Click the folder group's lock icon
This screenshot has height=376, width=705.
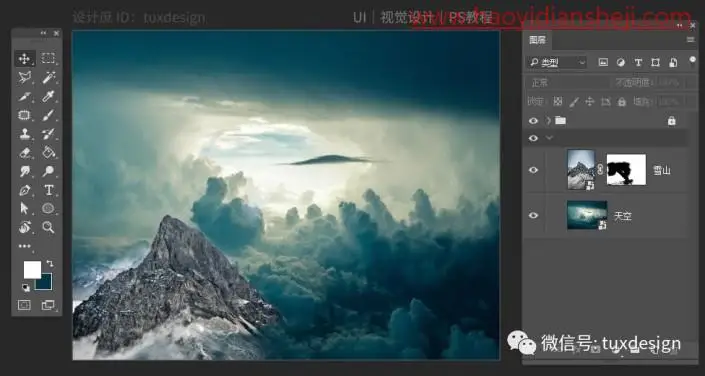(671, 121)
